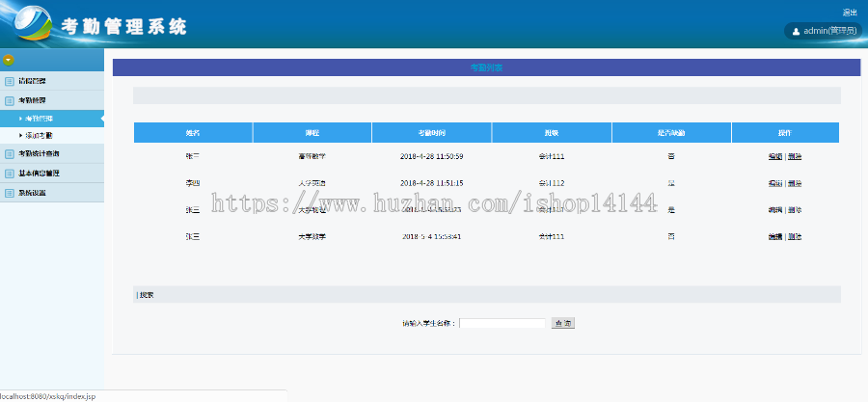Click the 班级 column header
Viewport: 868px width, 402px height.
pos(552,133)
